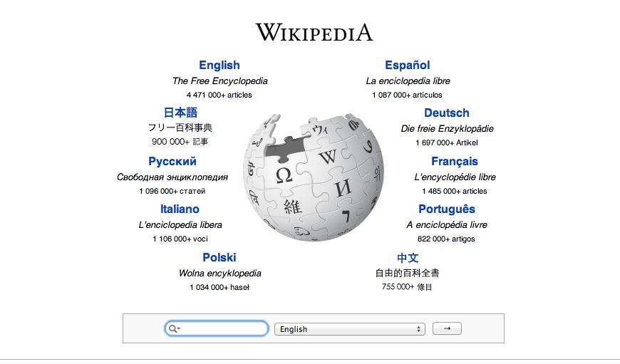The image size is (620, 364).
Task: Click the Wikipedia wordmark title
Action: click(314, 32)
